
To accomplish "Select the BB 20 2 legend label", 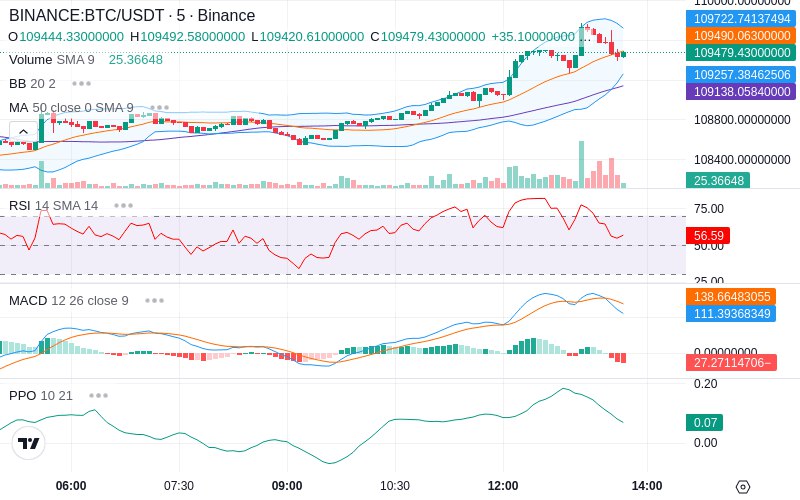I will 32,84.
